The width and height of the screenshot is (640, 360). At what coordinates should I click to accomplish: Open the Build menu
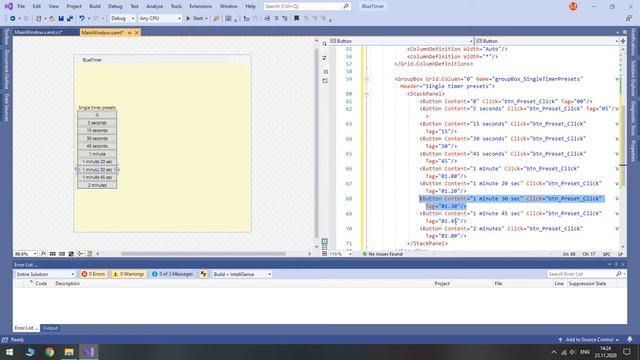(95, 6)
